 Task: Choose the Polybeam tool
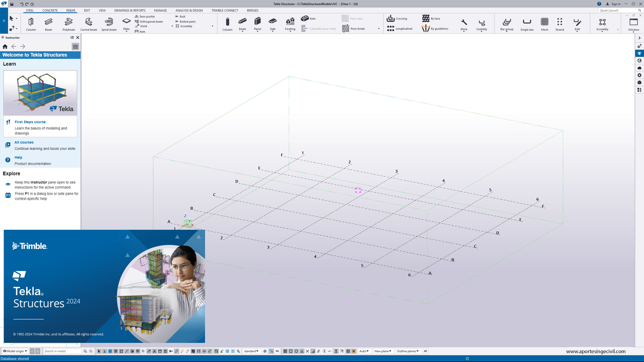coord(68,24)
